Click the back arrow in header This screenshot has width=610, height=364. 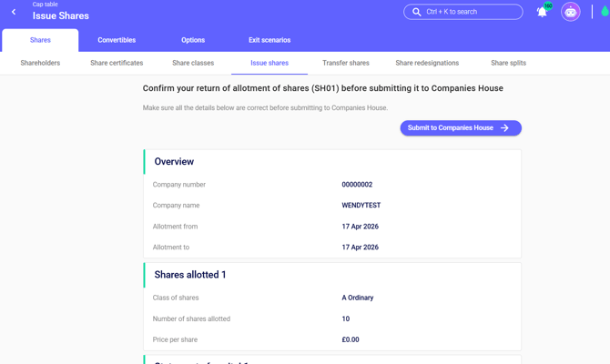point(14,12)
